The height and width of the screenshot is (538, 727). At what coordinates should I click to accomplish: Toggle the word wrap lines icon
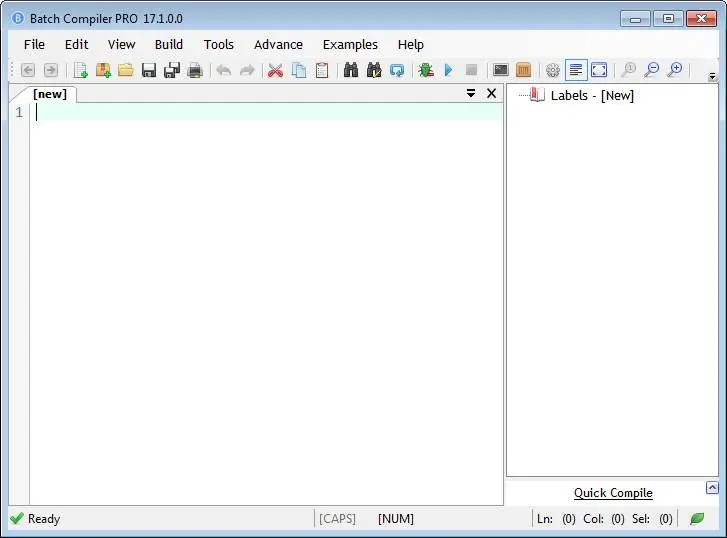point(576,70)
